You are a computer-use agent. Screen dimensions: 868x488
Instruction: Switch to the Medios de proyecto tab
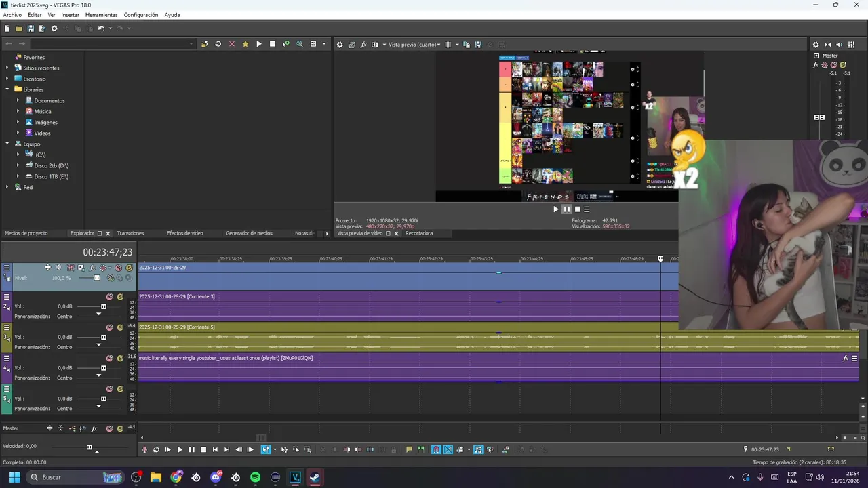point(26,233)
